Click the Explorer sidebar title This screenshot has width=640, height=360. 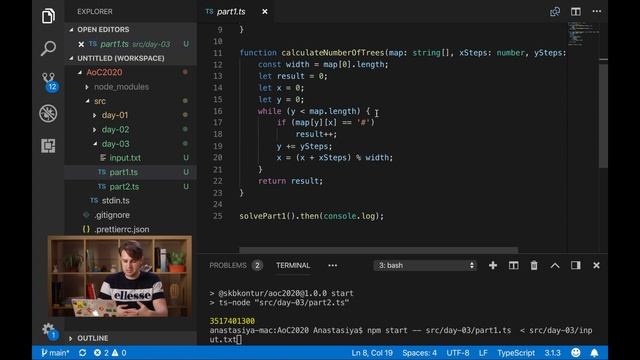tap(95, 11)
